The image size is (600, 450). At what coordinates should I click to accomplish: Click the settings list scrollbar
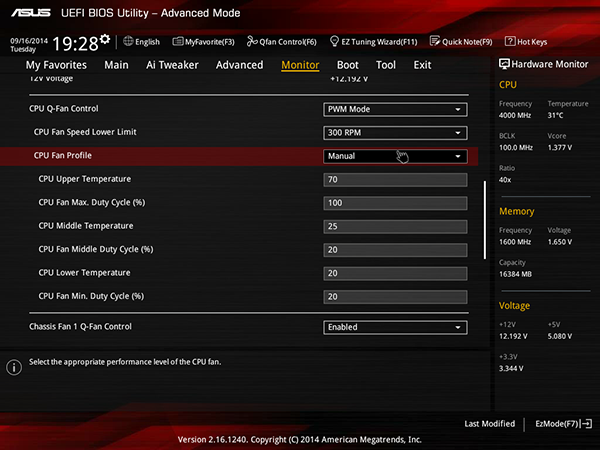(x=485, y=220)
